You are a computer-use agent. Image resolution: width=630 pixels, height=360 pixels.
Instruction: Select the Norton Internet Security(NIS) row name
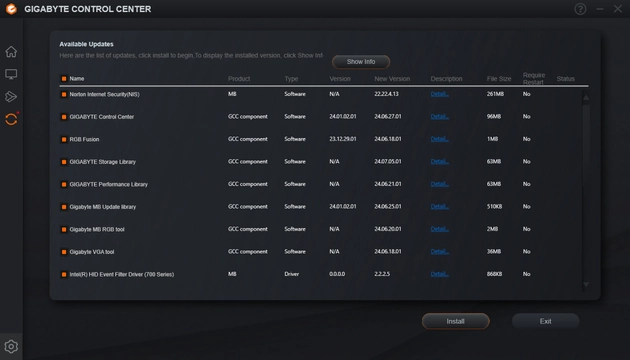[x=104, y=94]
